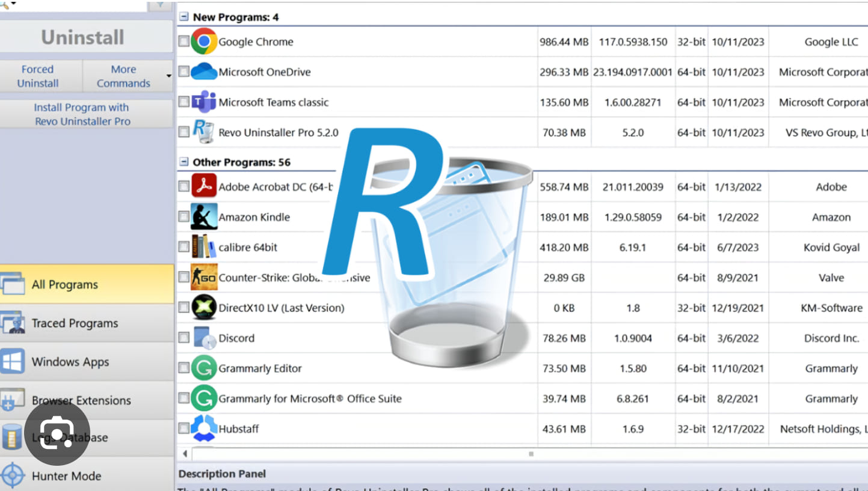Click the Adobe Acrobat DC icon
Image resolution: width=868 pixels, height=491 pixels.
pos(204,187)
